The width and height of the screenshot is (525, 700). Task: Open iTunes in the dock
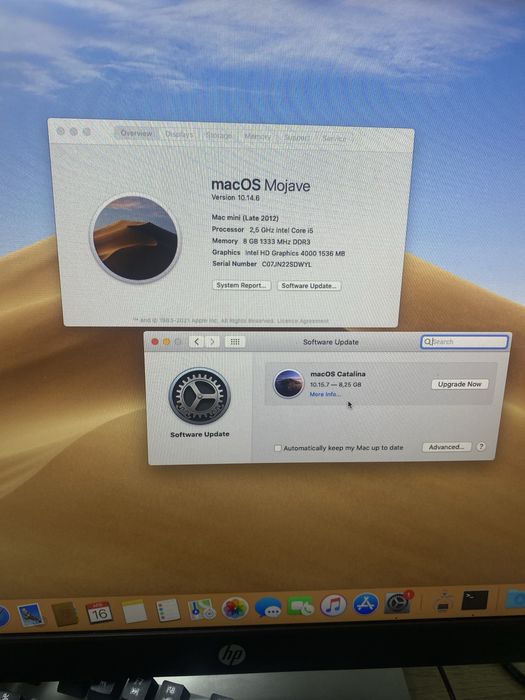[333, 605]
